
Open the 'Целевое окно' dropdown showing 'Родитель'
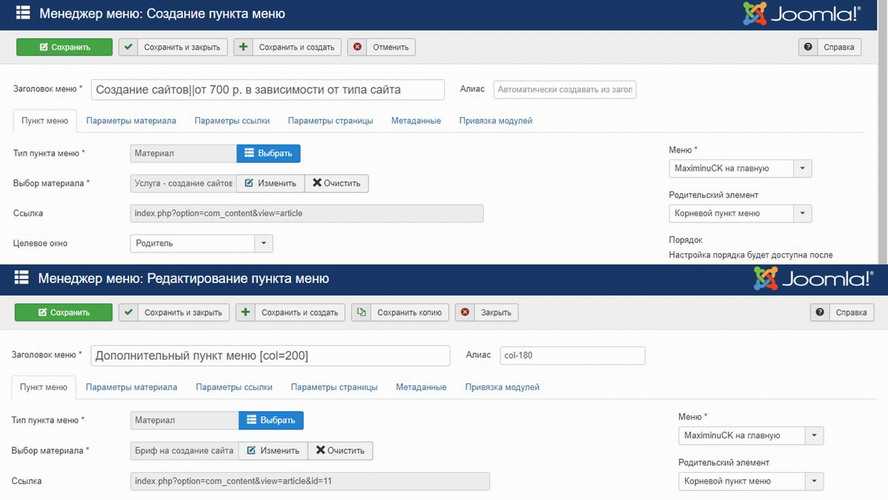coord(201,243)
